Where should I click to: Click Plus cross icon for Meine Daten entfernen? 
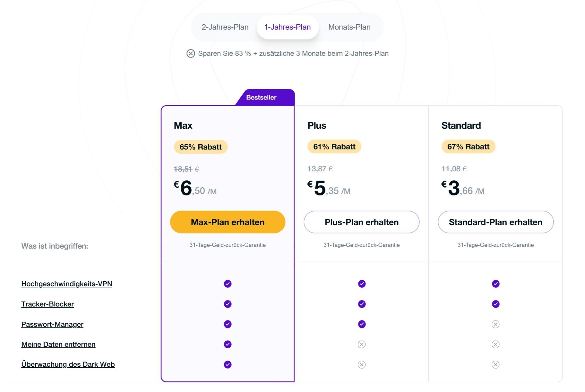362,345
